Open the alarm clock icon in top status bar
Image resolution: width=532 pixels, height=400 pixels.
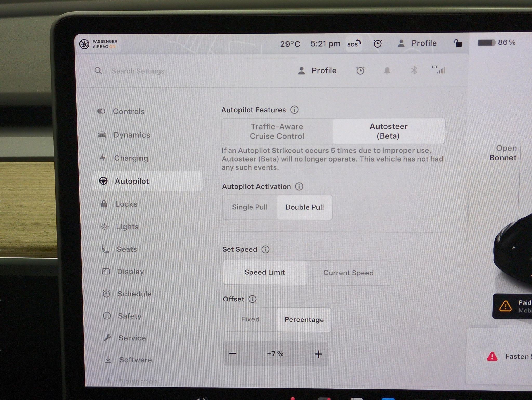[377, 43]
